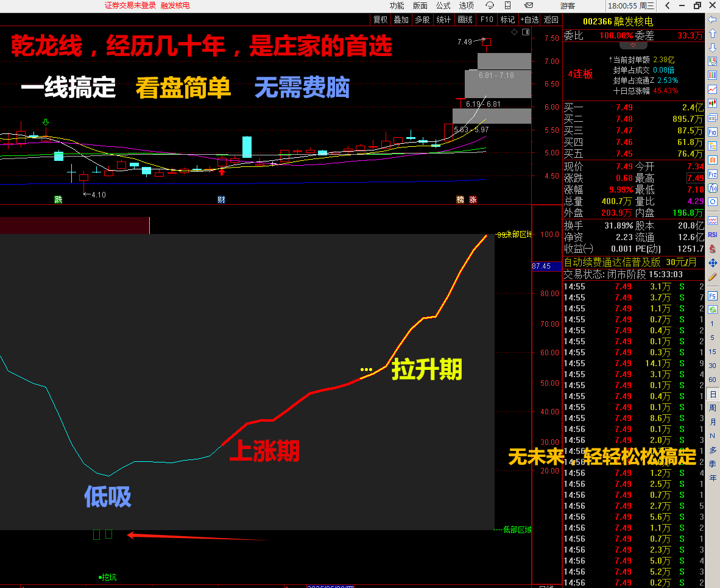Click the 统计 toolbar button
This screenshot has height=588, width=720.
443,19
